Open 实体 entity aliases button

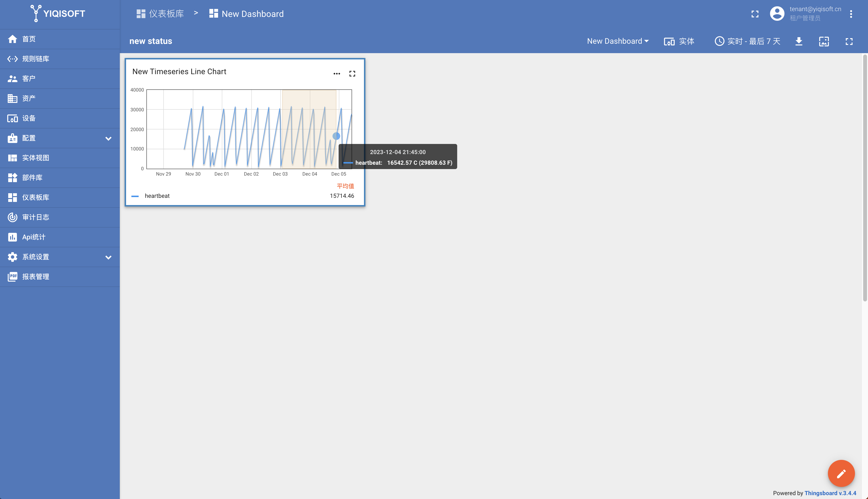point(679,42)
